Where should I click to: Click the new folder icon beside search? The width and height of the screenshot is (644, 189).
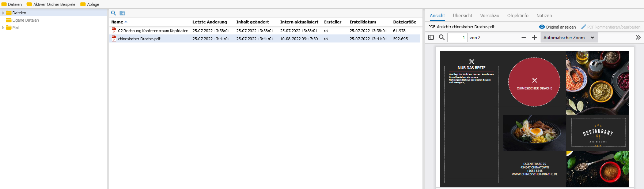click(x=122, y=13)
